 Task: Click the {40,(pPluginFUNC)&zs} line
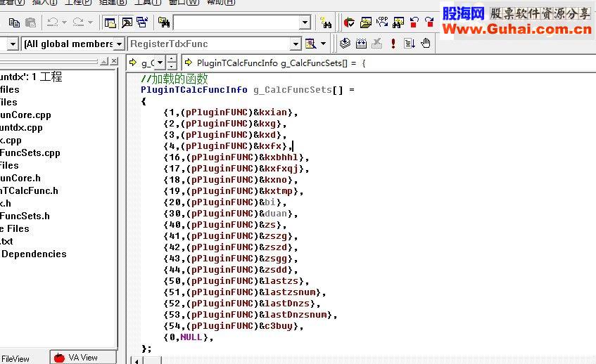[x=224, y=225]
